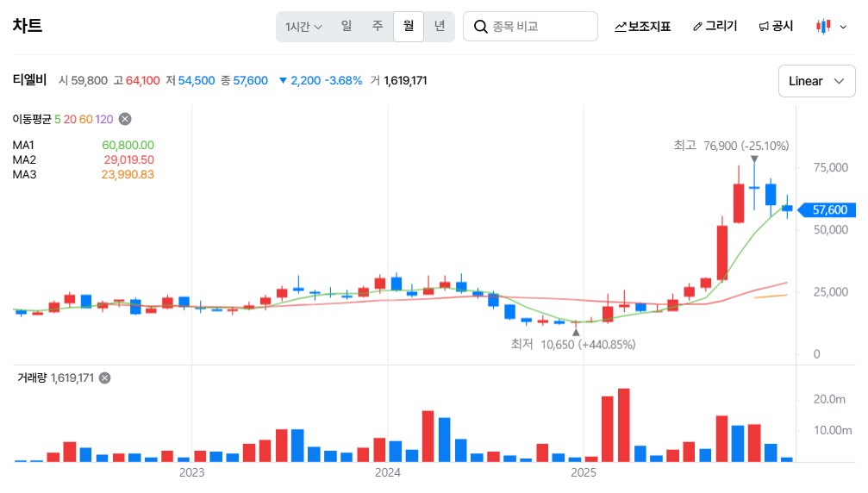Click the 그리기 pencil icon
Screen dimensions: 868x493
pos(697,27)
